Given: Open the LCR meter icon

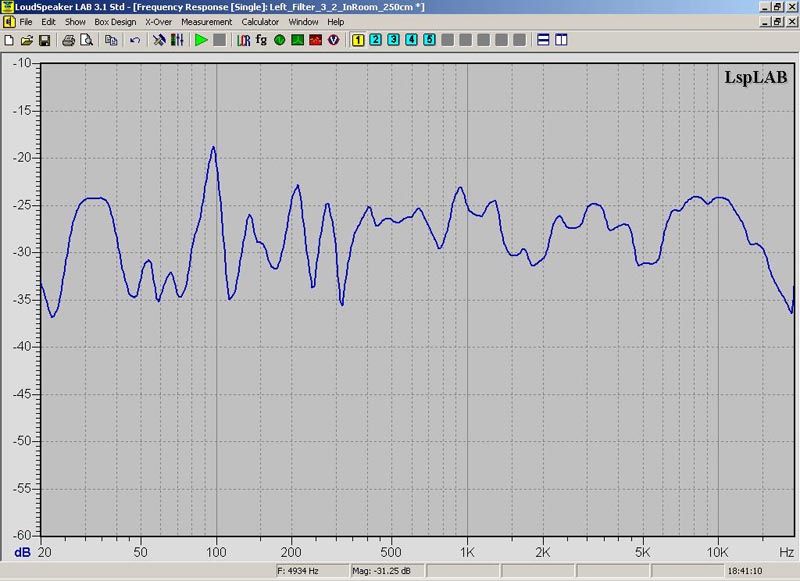Looking at the screenshot, I should [x=243, y=40].
